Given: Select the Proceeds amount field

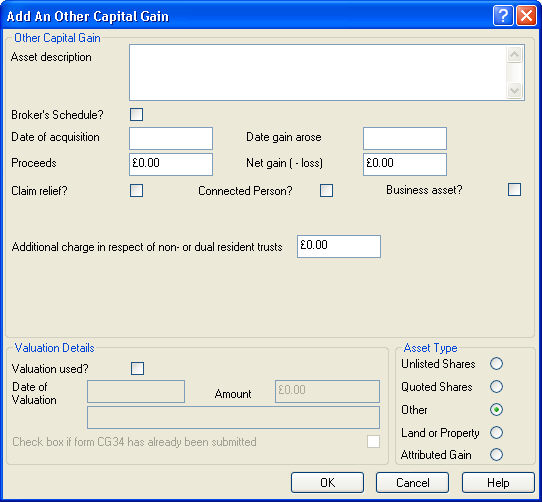Looking at the screenshot, I should click(x=171, y=164).
